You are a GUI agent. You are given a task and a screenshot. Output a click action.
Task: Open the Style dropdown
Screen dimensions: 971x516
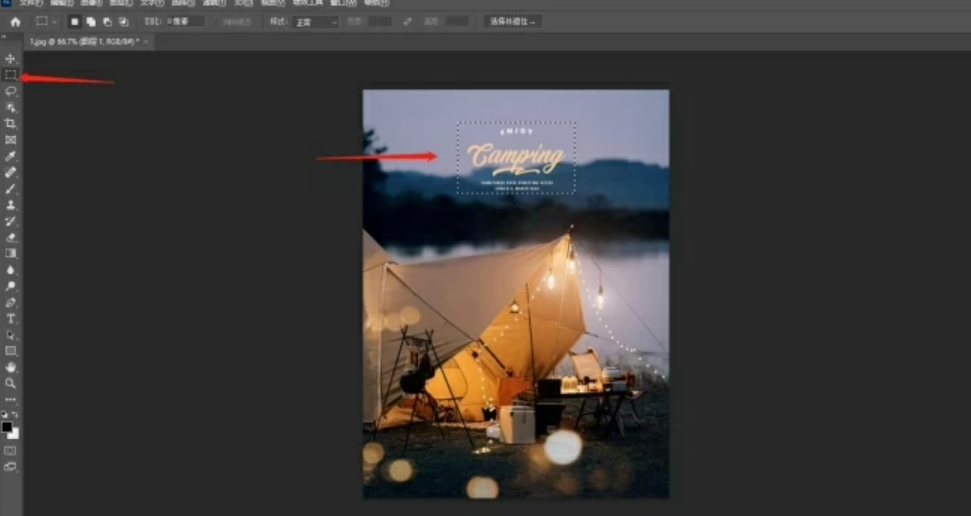tap(316, 22)
